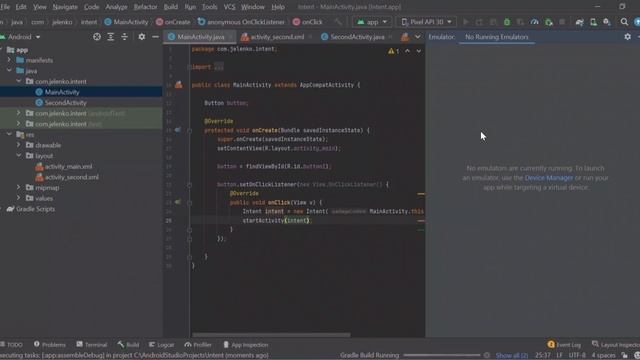
Task: Fold the onCreate method in gutter
Action: coord(189,131)
